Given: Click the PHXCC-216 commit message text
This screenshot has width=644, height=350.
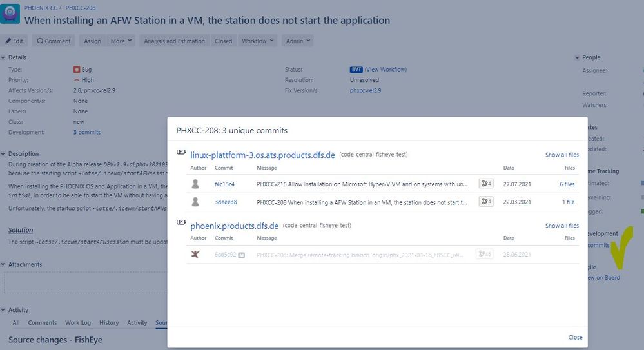Looking at the screenshot, I should pyautogui.click(x=362, y=184).
